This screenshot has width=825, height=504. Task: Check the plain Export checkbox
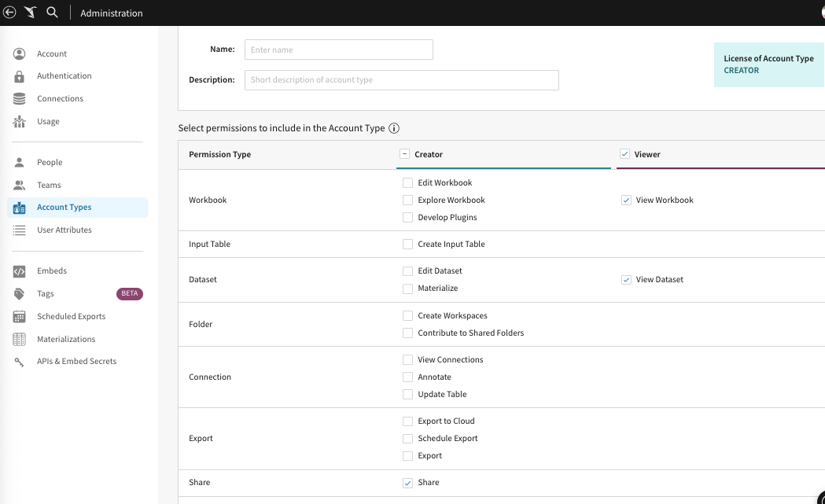coord(407,457)
